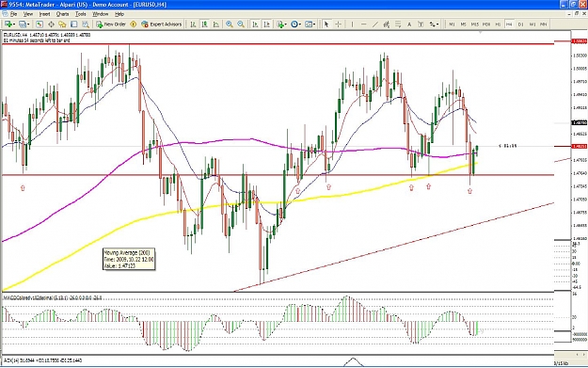Image resolution: width=588 pixels, height=368 pixels.
Task: Switch to the M1 timeframe
Action: 452,24
